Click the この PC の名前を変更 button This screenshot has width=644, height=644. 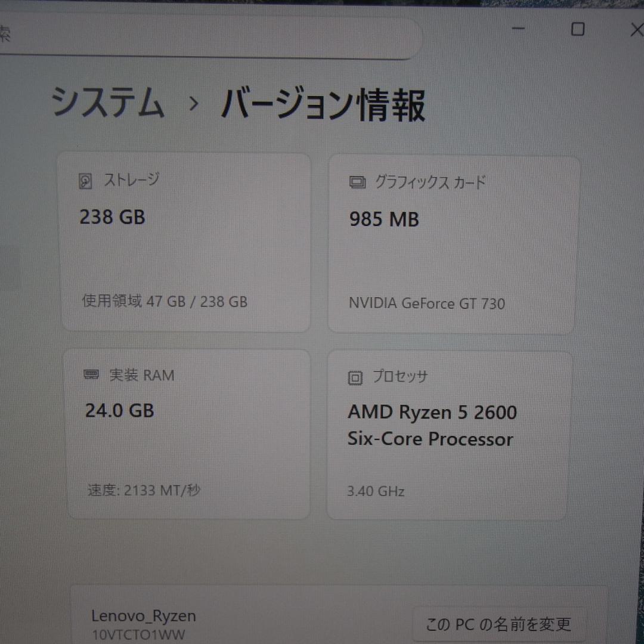[x=497, y=625]
